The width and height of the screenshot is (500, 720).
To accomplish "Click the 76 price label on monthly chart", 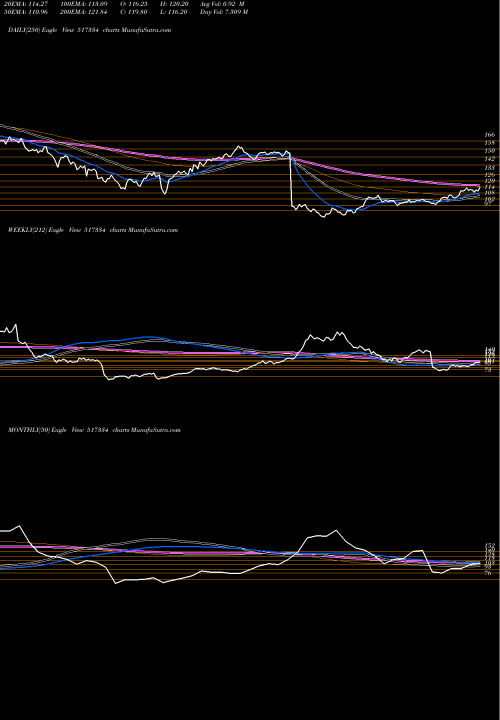I will click(x=488, y=573).
